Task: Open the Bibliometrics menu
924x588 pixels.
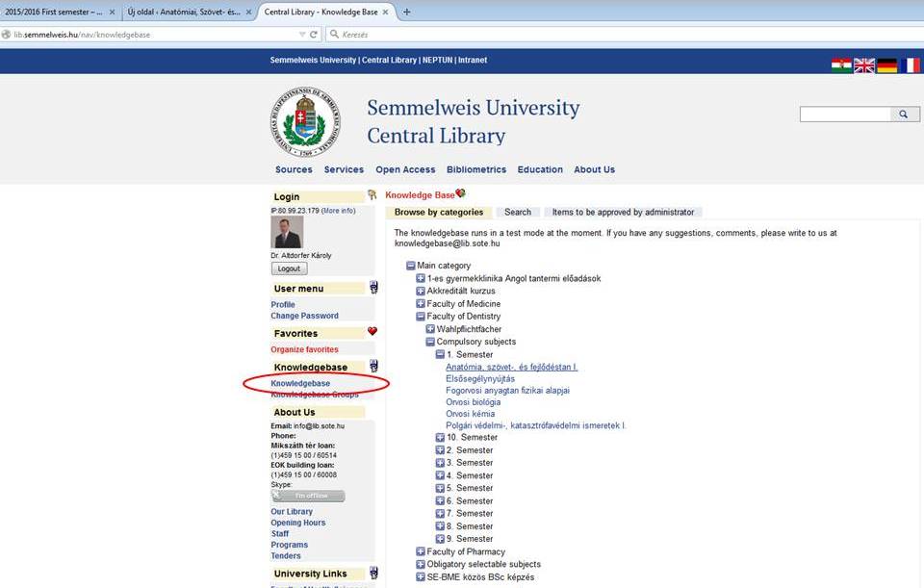Action: [x=476, y=169]
